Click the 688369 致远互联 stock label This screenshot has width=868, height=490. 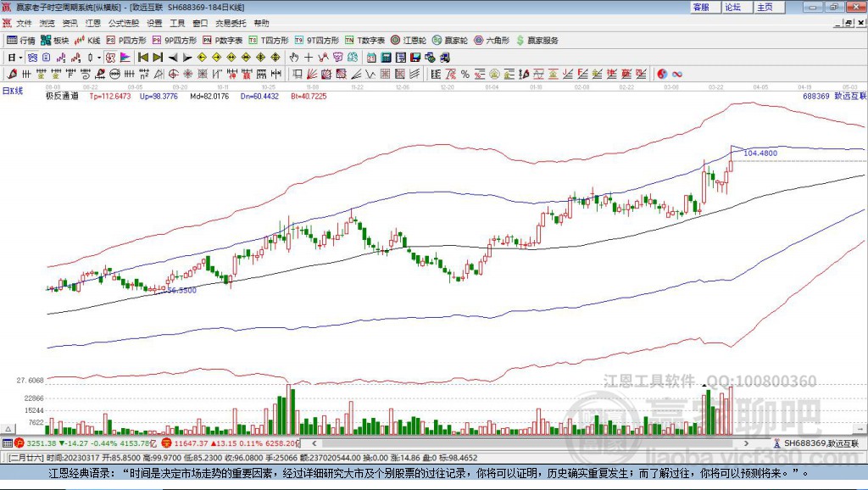(834, 96)
